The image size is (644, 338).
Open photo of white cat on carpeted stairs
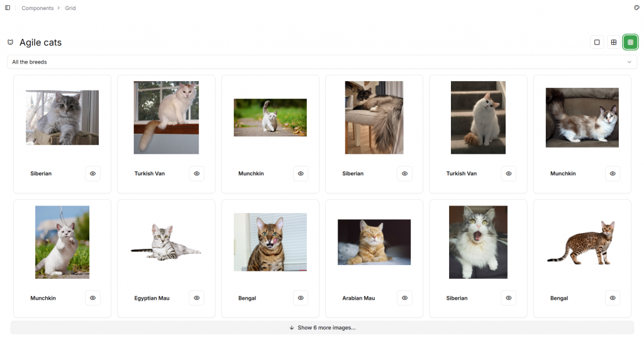click(x=478, y=117)
